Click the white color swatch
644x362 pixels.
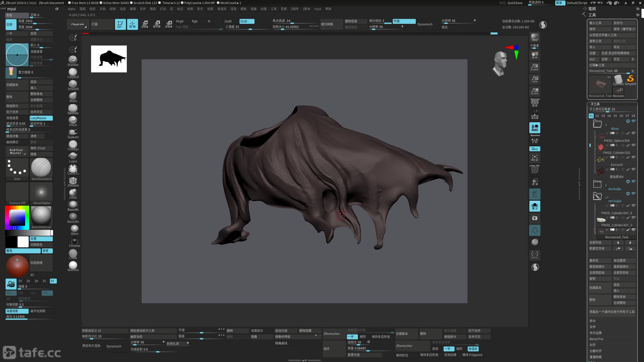23,242
